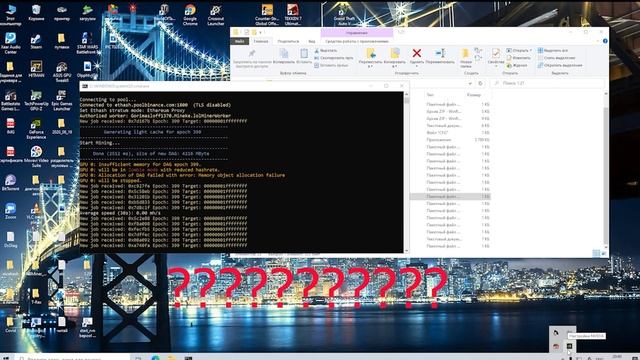Image resolution: width=640 pixels, height=360 pixels.
Task: Click the Windows Start button
Action: pos(6,358)
